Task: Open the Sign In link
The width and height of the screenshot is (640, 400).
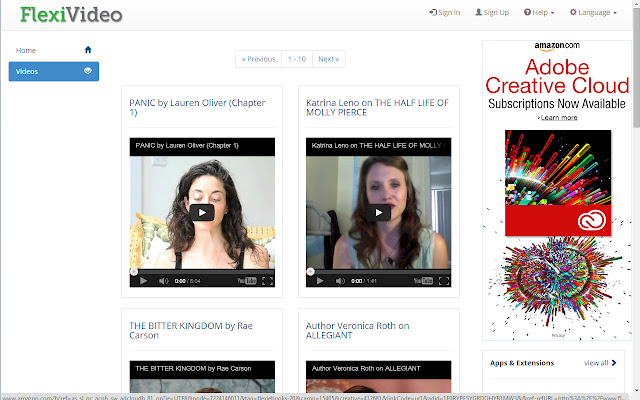Action: pos(444,12)
